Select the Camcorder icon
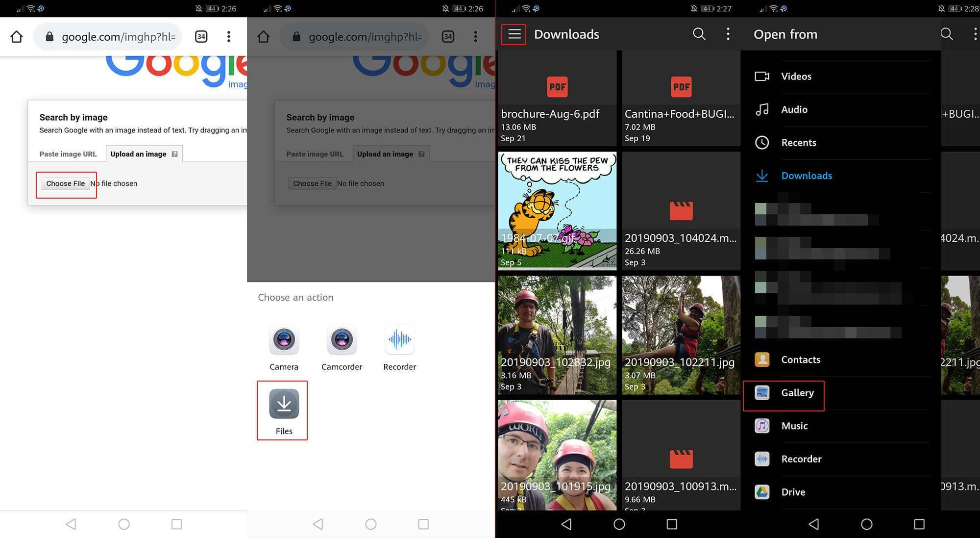Screen dimensions: 980x538 coord(342,340)
